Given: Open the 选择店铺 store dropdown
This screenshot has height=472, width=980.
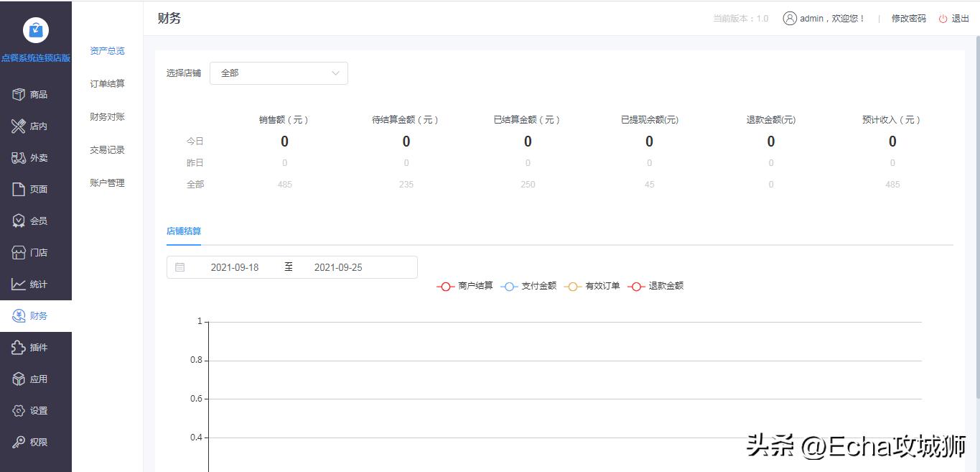Looking at the screenshot, I should pyautogui.click(x=279, y=73).
